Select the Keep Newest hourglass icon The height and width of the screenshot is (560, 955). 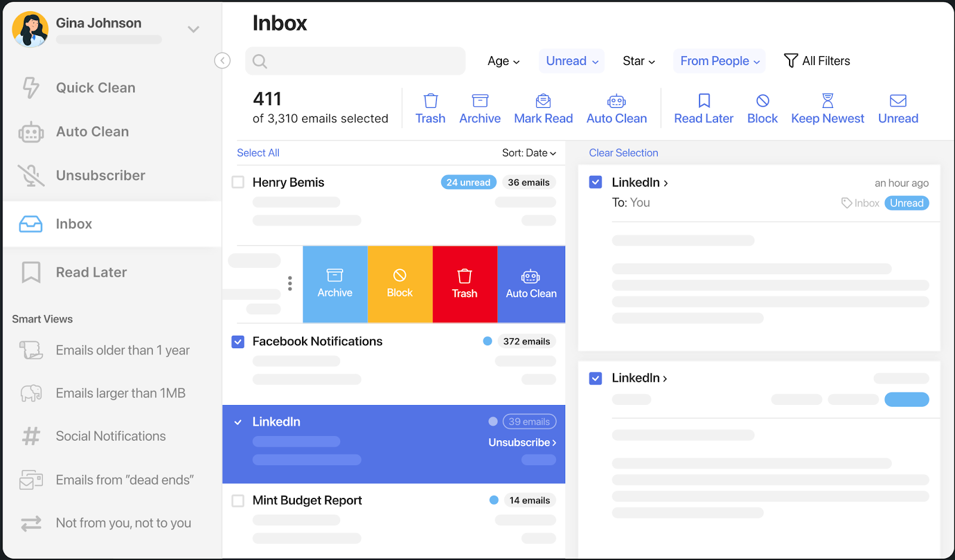(827, 107)
